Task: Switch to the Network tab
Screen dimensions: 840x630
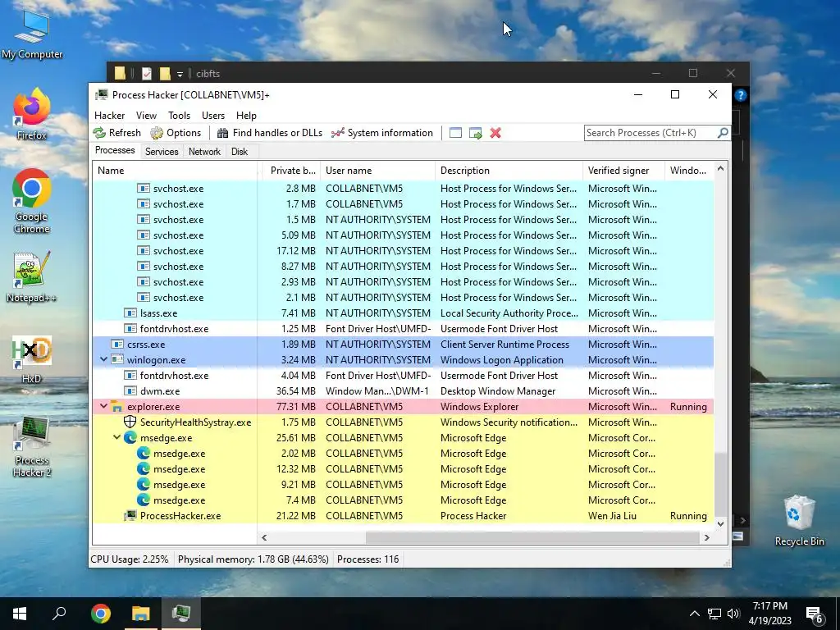Action: [x=204, y=152]
